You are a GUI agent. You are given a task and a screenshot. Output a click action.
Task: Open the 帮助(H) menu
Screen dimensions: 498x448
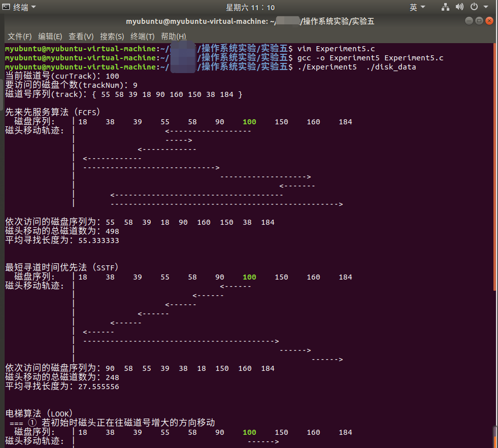point(174,37)
